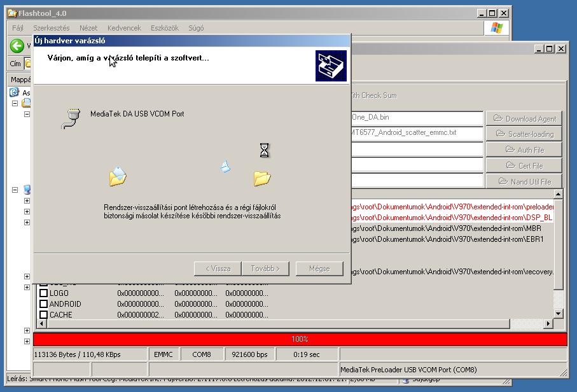Expand the third drive node under My Computer
Screen dimensions: 577x392
[x=27, y=222]
